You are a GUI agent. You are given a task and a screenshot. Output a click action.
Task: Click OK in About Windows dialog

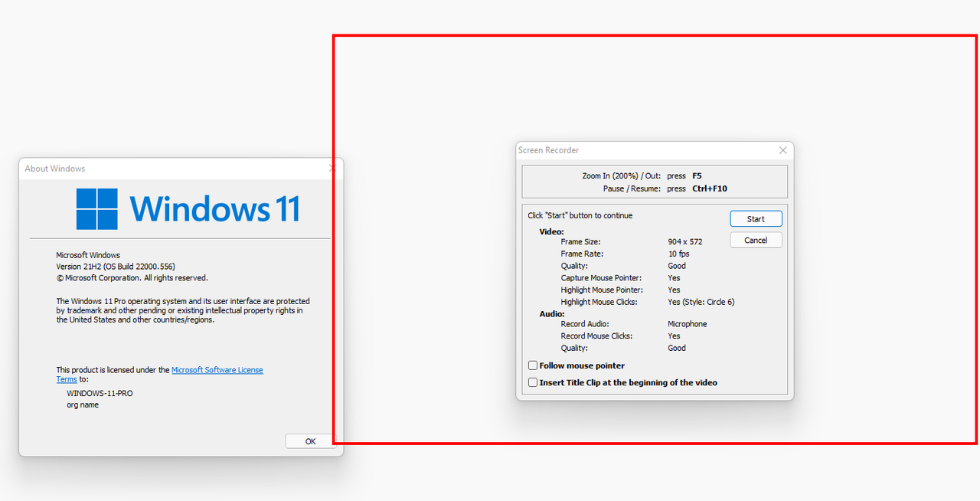(310, 441)
